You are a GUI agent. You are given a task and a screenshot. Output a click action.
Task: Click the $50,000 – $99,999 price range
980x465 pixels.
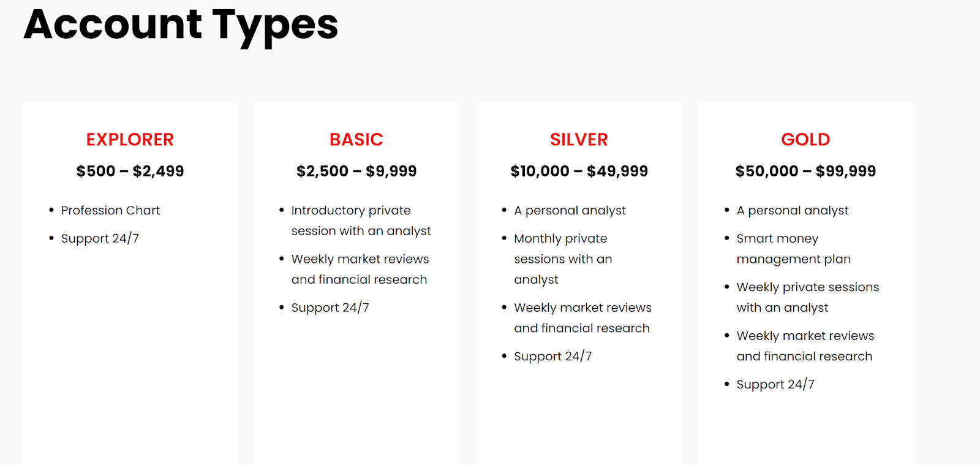(805, 171)
